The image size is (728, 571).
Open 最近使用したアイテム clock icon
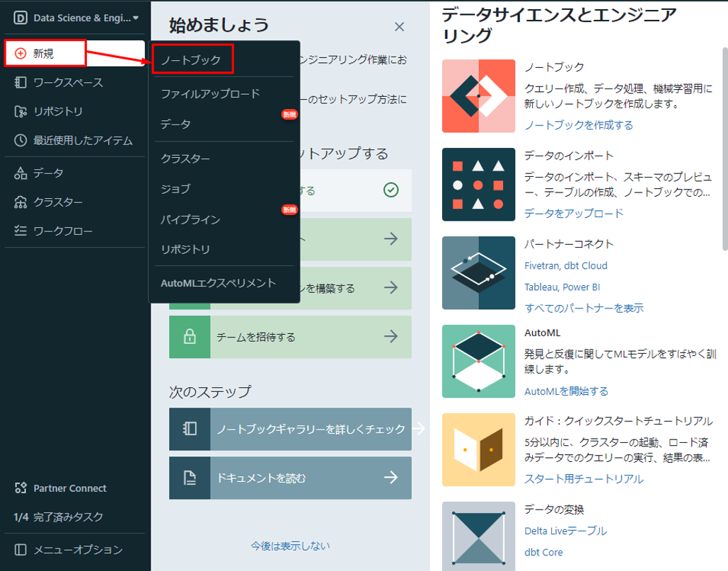(21, 140)
